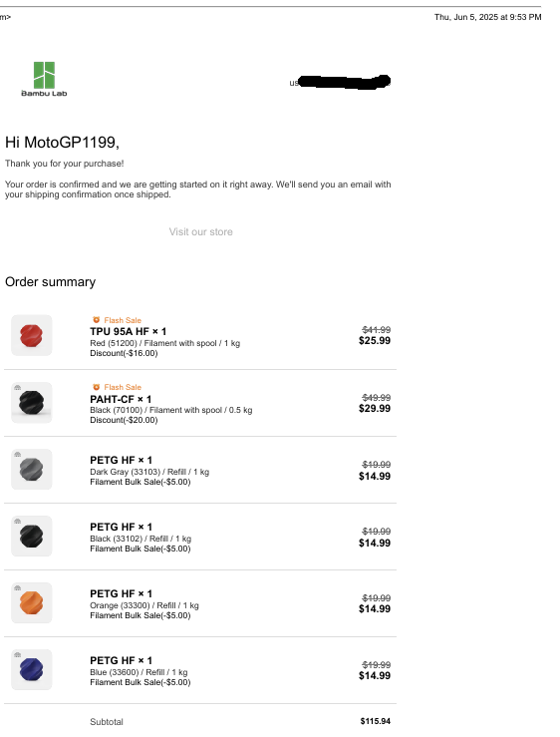Image resolution: width=560 pixels, height=737 pixels.
Task: Click the black PAHT-CF spool thumbnail
Action: pyautogui.click(x=32, y=403)
